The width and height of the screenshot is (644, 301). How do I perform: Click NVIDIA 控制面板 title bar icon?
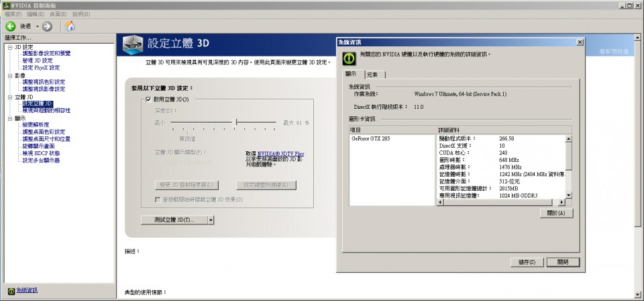coord(6,5)
